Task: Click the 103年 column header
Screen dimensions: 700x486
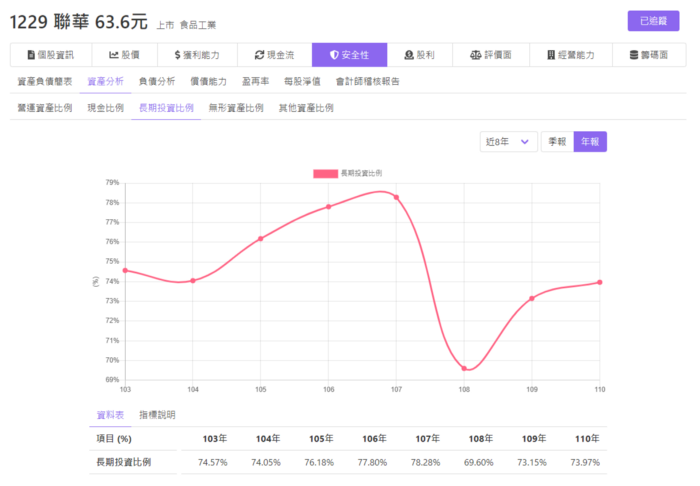Action: [215, 439]
